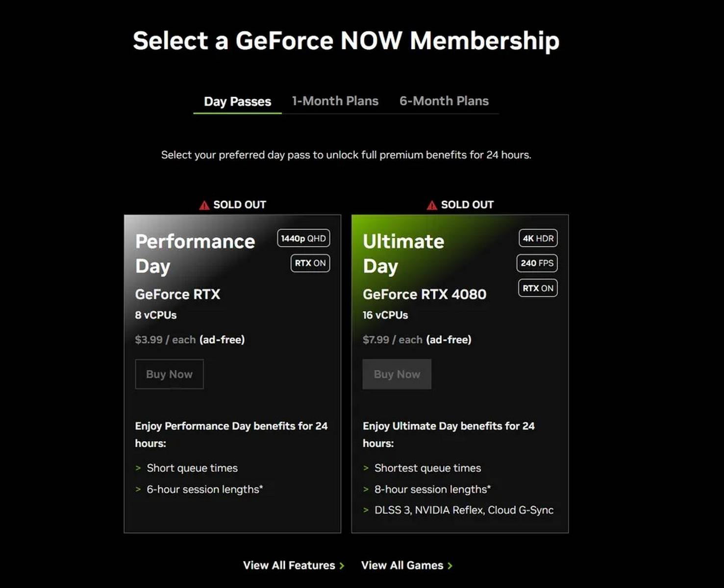Click the SOLD OUT warning icon above Performance Day
Viewport: 724px width, 588px height.
tap(203, 204)
